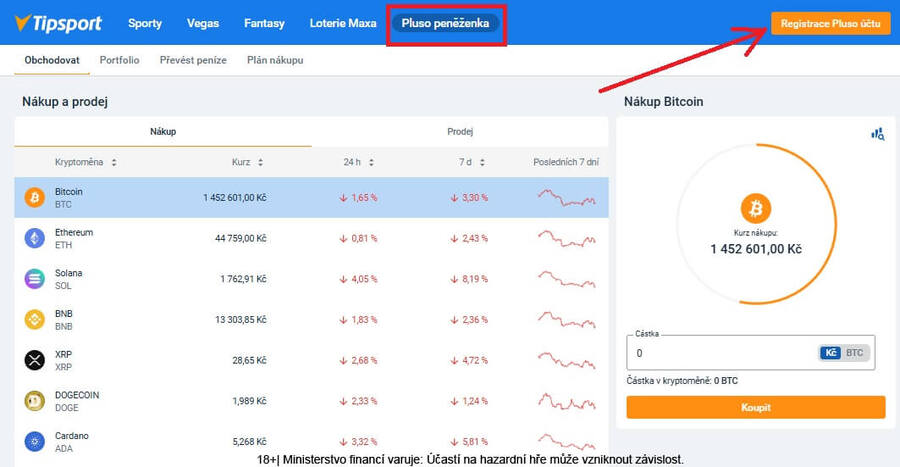Viewport: 900px width, 467px height.
Task: Sort table by Kurz column
Action: point(247,162)
